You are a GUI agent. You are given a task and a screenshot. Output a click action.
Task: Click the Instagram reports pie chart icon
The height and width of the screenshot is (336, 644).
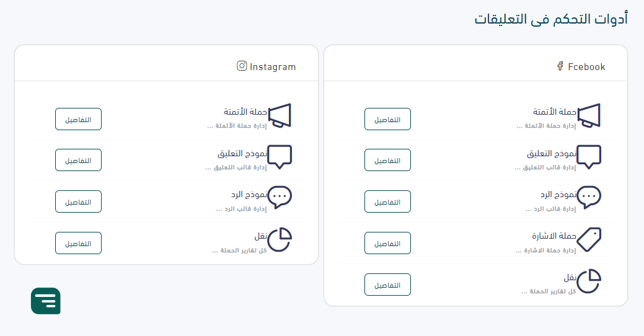point(280,239)
